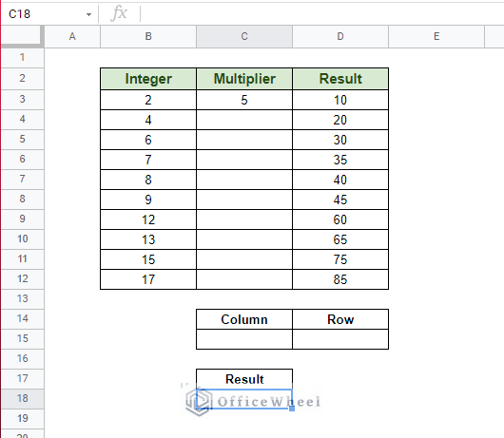The height and width of the screenshot is (438, 504).
Task: Click the empty cell under Column
Action: pyautogui.click(x=244, y=339)
